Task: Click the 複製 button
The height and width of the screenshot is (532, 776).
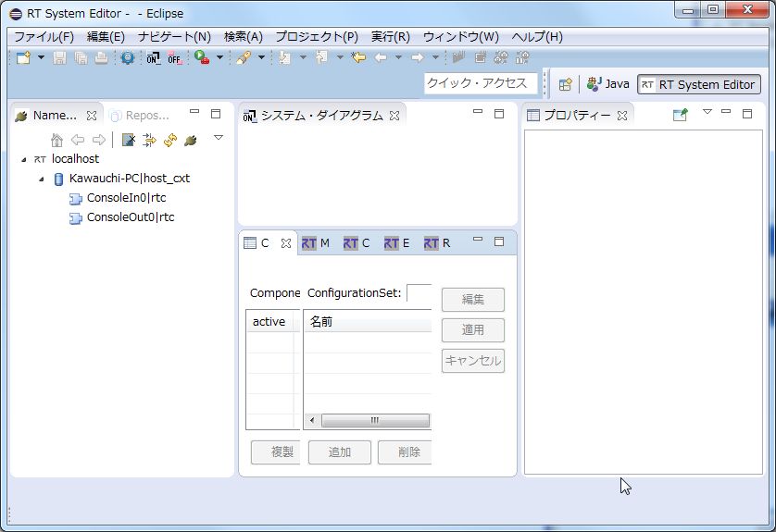Action: click(x=276, y=452)
